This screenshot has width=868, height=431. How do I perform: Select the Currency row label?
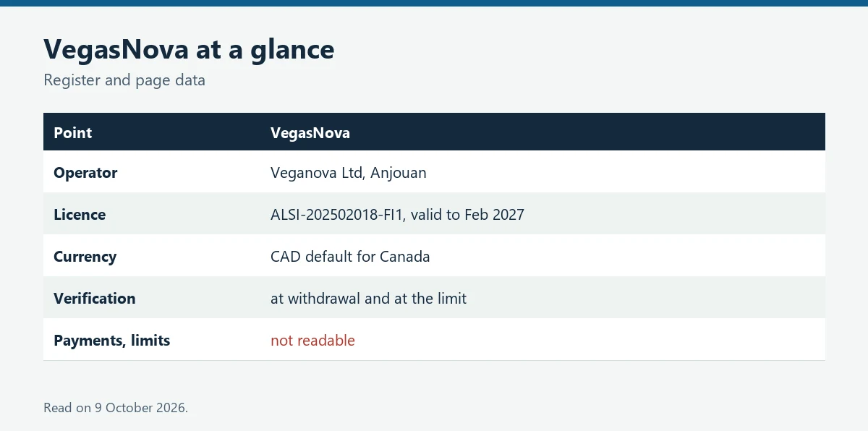85,257
